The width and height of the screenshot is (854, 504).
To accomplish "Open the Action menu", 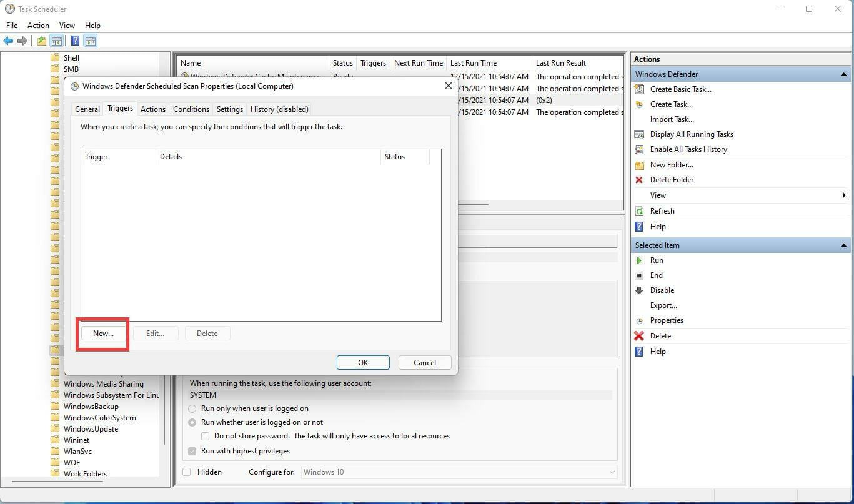I will [38, 26].
